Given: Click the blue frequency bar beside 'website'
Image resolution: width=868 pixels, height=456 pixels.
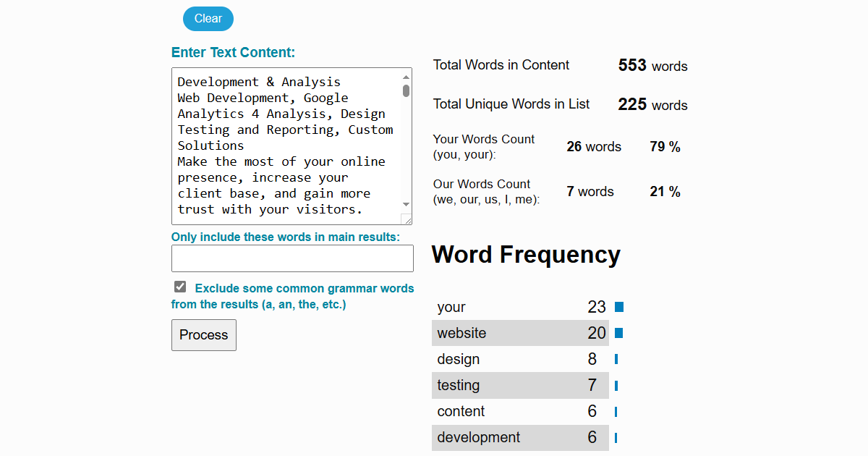Looking at the screenshot, I should (x=618, y=333).
